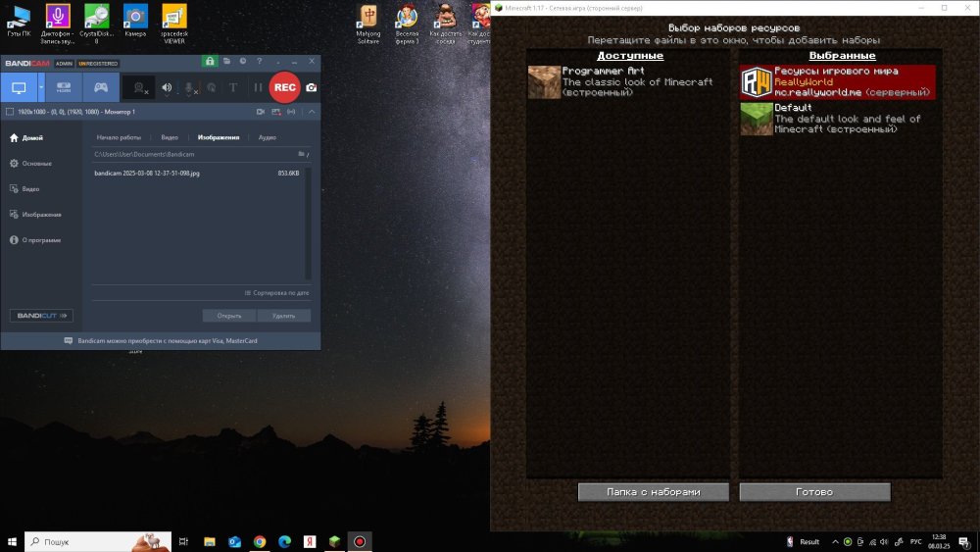The height and width of the screenshot is (552, 980).
Task: Toggle speaker sound recording in Bandicam
Action: 167,87
